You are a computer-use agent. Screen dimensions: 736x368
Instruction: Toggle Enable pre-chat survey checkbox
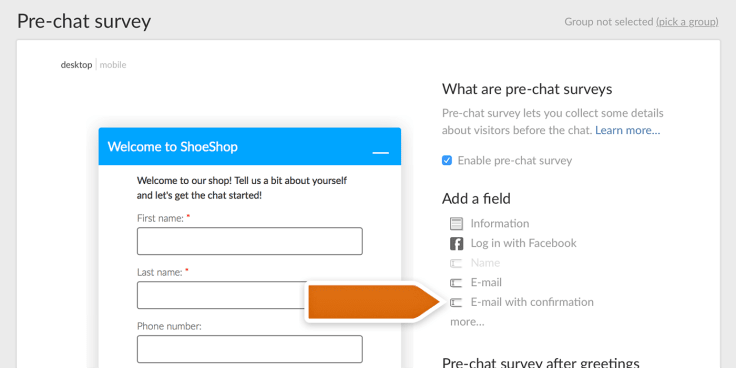click(x=447, y=161)
